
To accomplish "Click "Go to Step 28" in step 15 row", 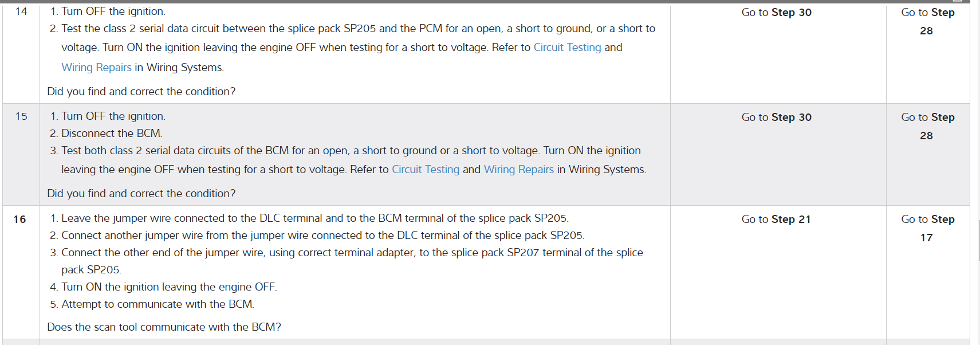I will 927,126.
